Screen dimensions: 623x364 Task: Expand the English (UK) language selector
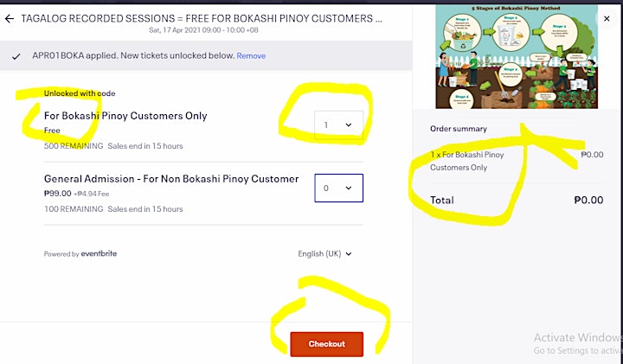tap(324, 253)
